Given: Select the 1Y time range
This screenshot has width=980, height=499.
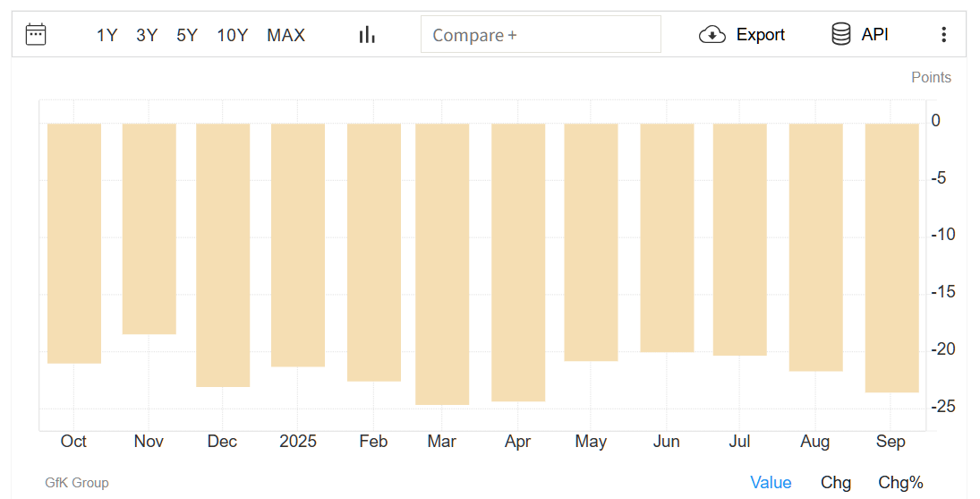Looking at the screenshot, I should tap(107, 35).
